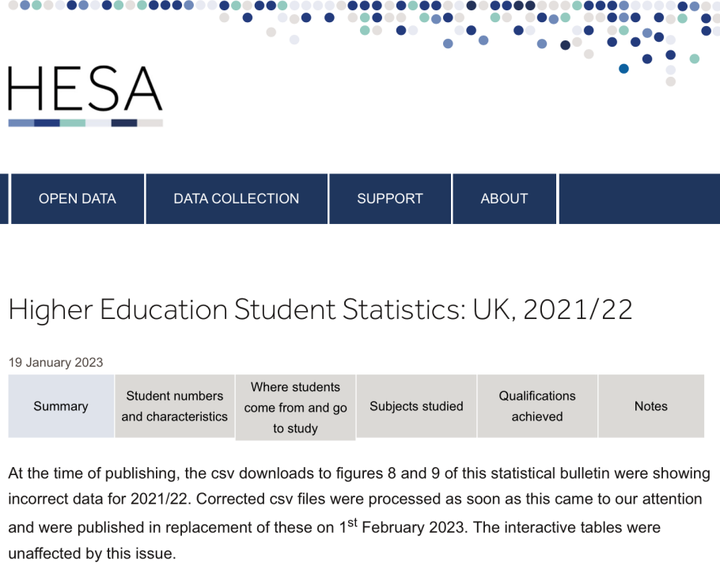Open the Open Data menu
The height and width of the screenshot is (570, 720).
pyautogui.click(x=77, y=199)
